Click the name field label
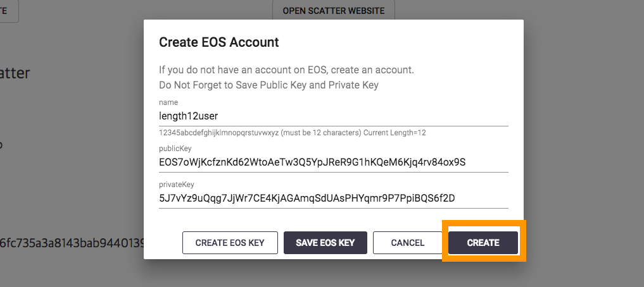Viewport: 644px width, 287px height. click(x=168, y=102)
